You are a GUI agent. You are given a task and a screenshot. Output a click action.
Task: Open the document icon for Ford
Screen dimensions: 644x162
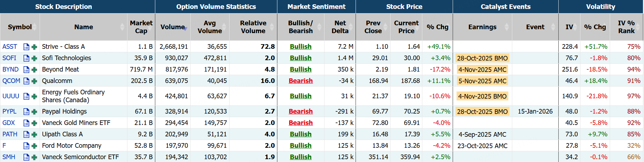pyautogui.click(x=26, y=146)
